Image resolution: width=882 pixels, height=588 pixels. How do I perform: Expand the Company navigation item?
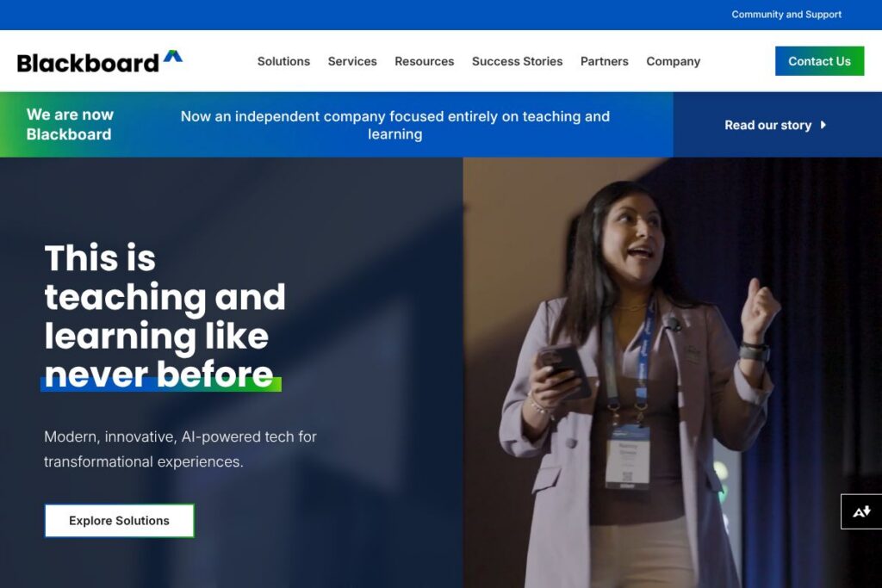pyautogui.click(x=673, y=61)
